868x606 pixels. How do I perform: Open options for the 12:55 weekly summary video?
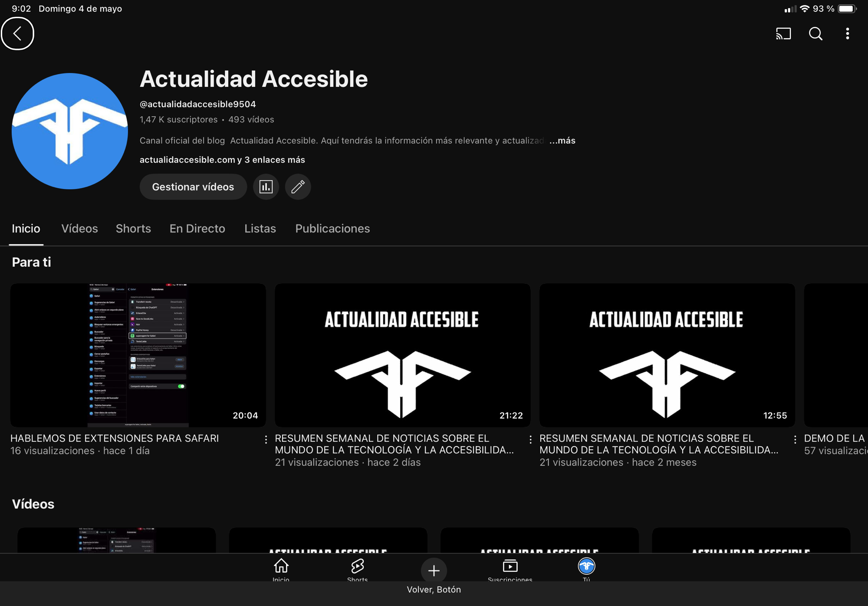click(x=795, y=439)
